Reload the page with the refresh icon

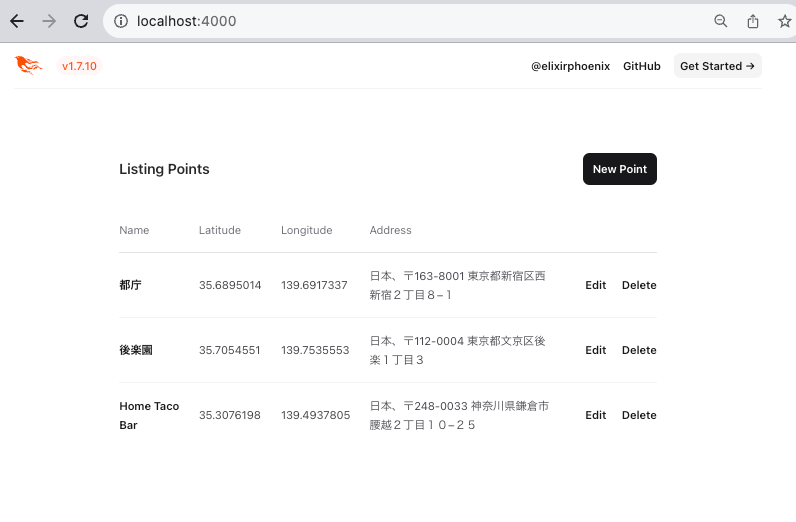(x=81, y=21)
